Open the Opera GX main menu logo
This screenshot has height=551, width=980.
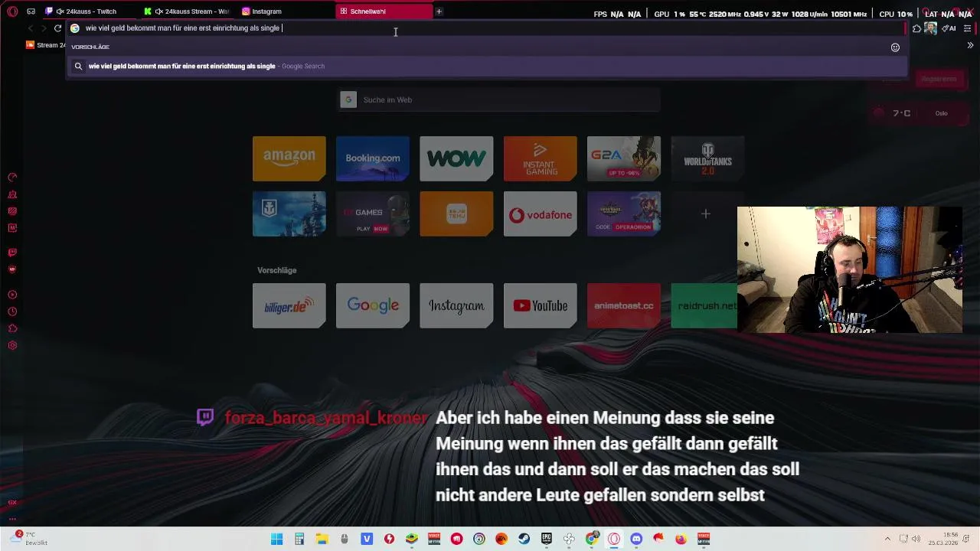pos(12,11)
